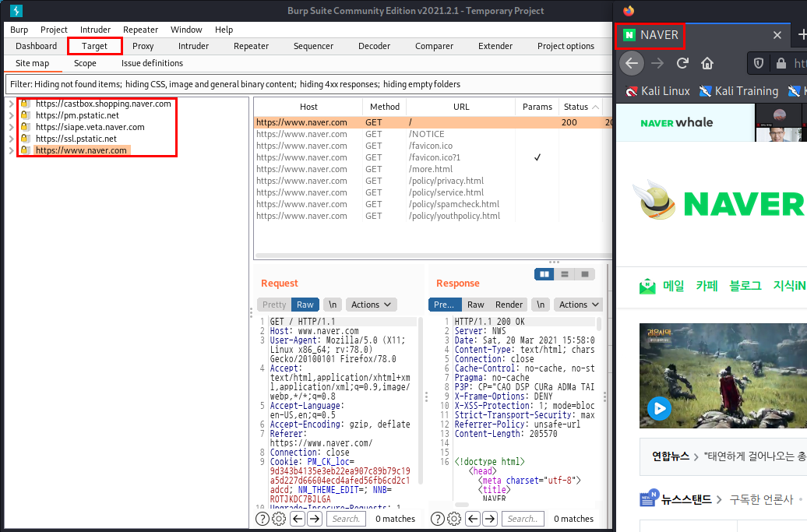
Task: Open the Scope sub-tab
Action: click(85, 63)
